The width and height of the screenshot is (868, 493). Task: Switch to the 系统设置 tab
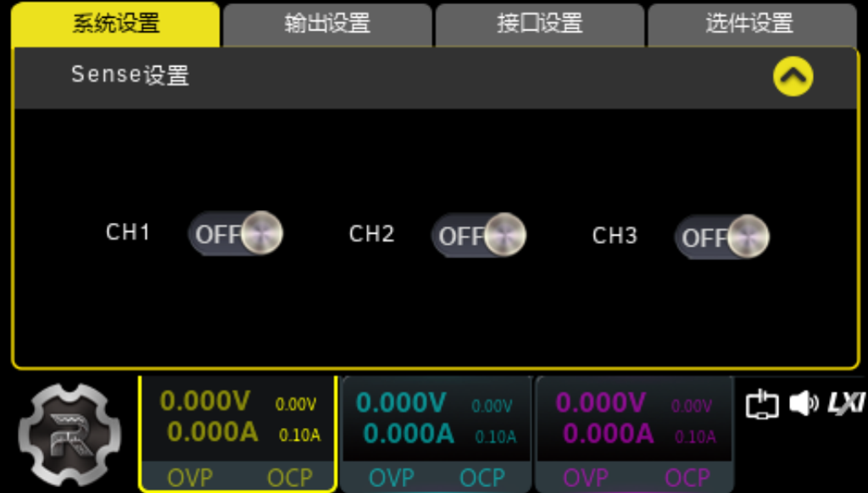[115, 24]
